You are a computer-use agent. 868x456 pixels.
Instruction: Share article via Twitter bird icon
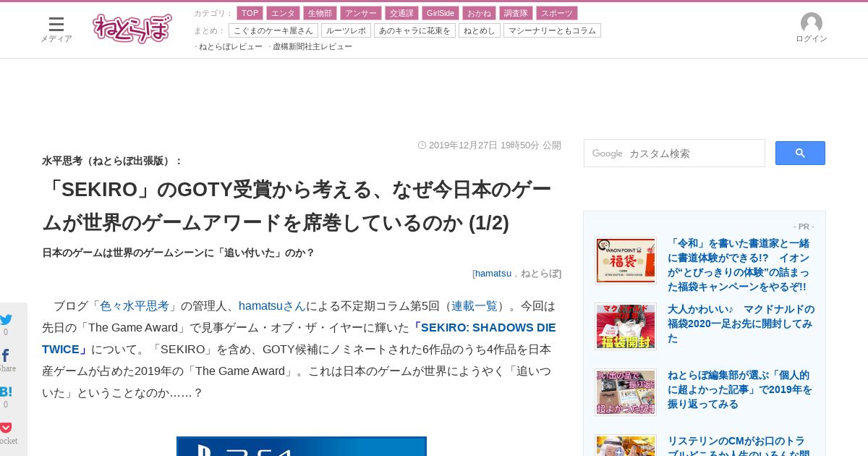(x=6, y=320)
